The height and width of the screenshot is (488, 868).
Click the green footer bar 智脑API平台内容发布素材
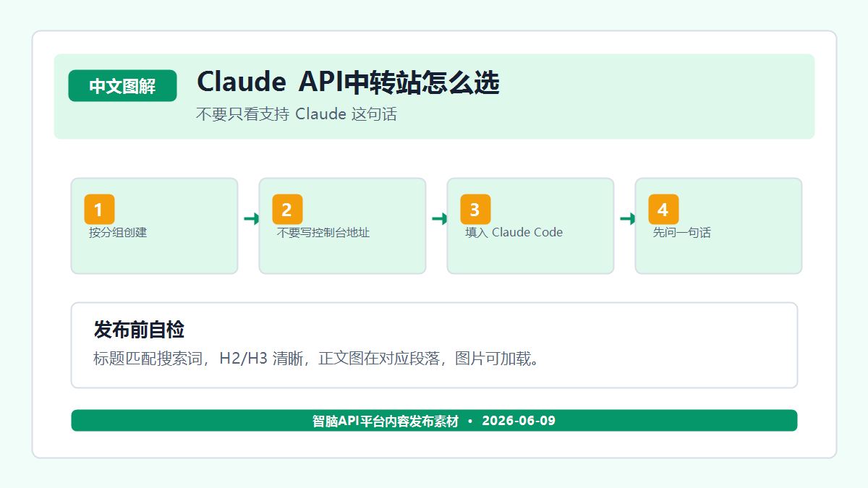point(434,421)
